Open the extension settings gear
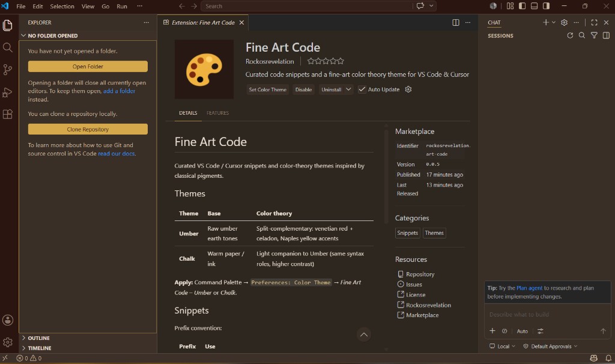615x364 pixels. (x=408, y=89)
